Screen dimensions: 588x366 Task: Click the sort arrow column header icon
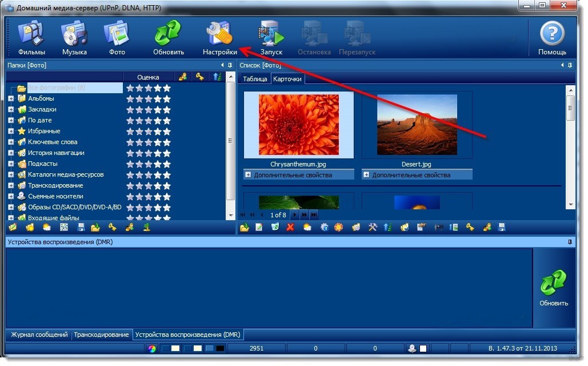click(x=217, y=77)
